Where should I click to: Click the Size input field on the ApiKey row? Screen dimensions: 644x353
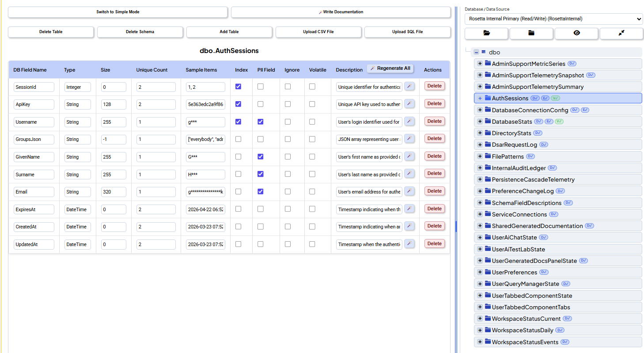[114, 104]
